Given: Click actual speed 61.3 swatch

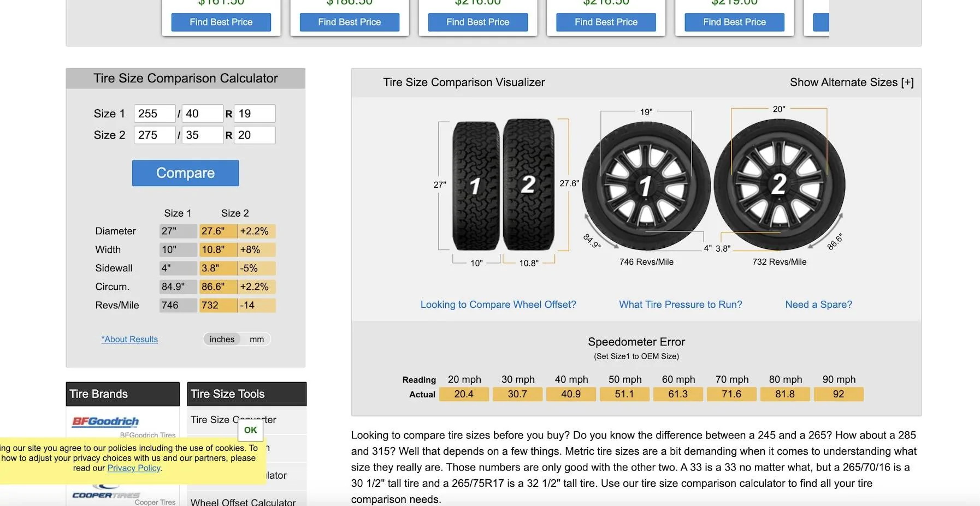Looking at the screenshot, I should 678,394.
